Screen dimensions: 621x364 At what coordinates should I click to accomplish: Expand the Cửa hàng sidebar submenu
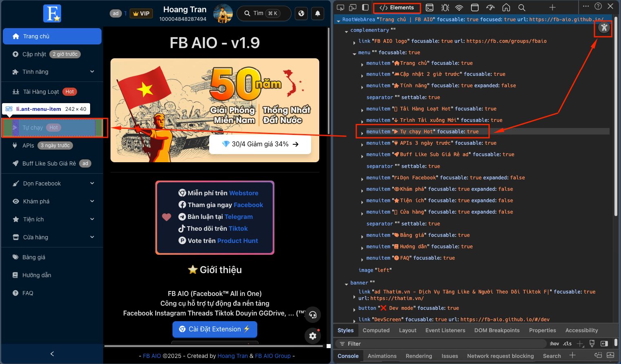52,237
